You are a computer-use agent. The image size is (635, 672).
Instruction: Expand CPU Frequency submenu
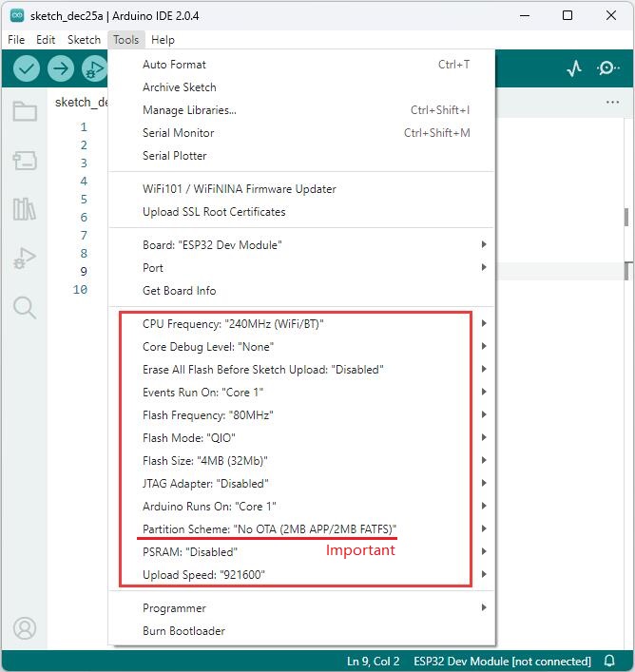click(301, 324)
